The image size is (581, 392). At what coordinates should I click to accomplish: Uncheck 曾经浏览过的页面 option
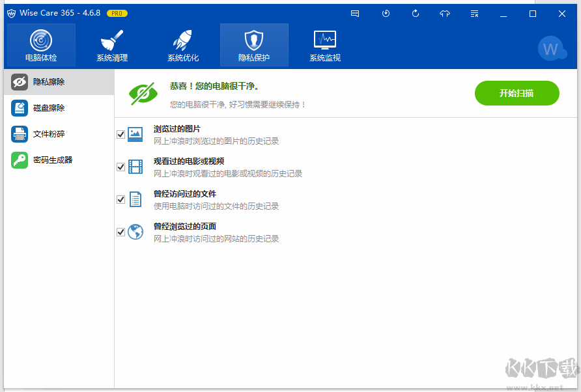tap(120, 232)
